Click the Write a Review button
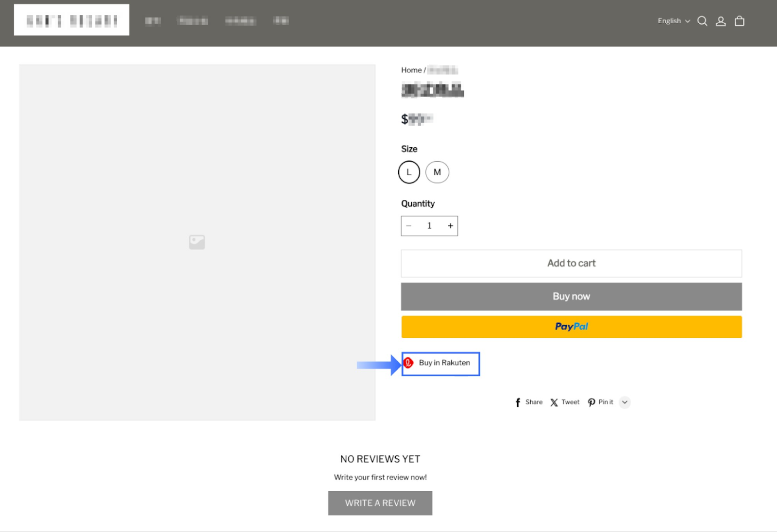Viewport: 777px width, 532px height. [380, 503]
